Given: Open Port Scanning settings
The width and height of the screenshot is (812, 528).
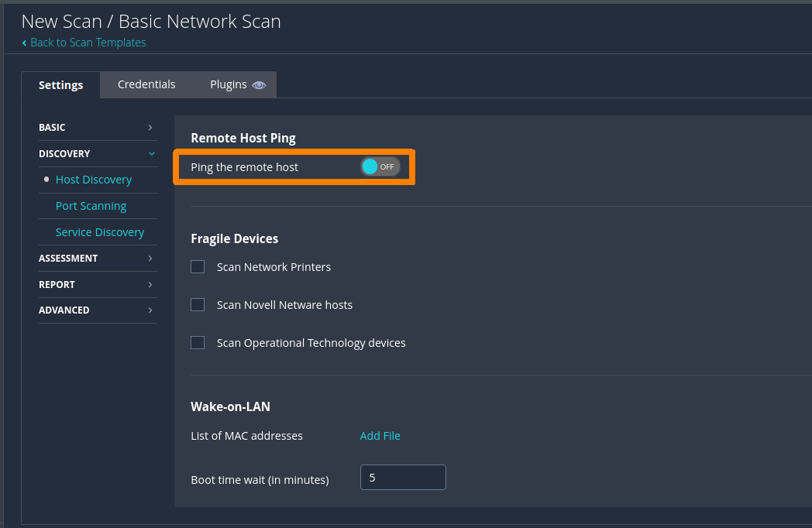Looking at the screenshot, I should (x=91, y=206).
